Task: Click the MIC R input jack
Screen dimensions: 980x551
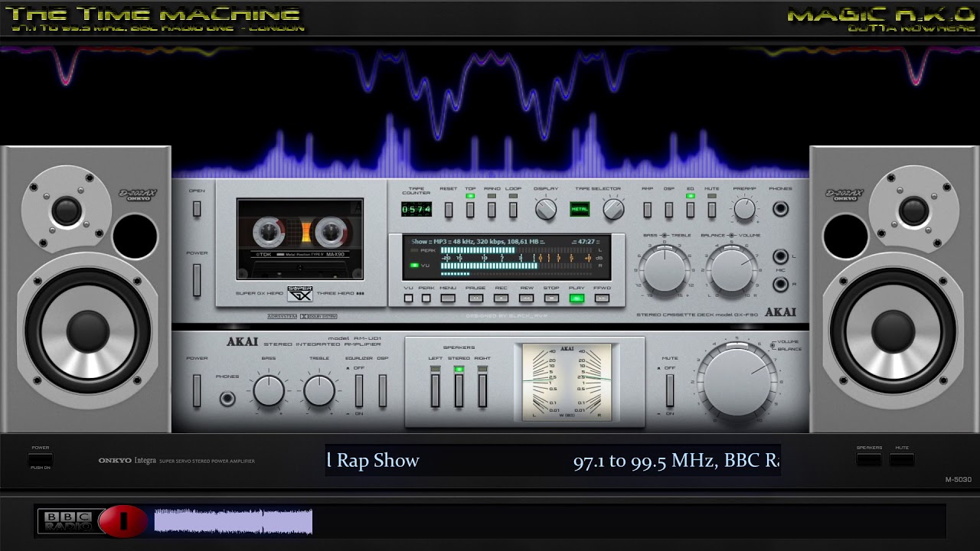Action: pyautogui.click(x=780, y=285)
